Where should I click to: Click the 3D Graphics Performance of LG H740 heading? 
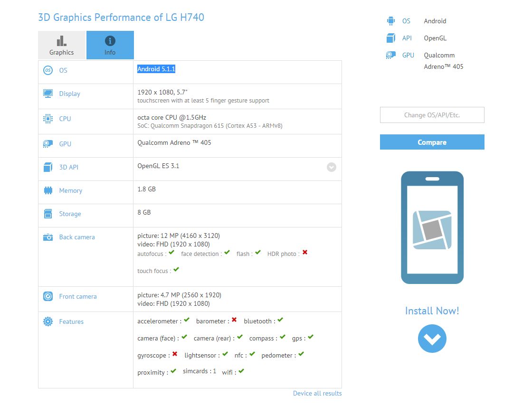point(121,17)
